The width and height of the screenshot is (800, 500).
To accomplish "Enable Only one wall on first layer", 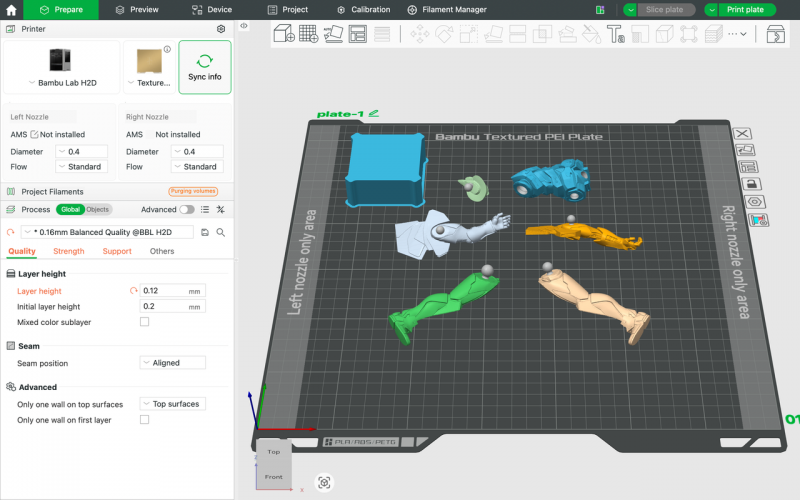I will pyautogui.click(x=144, y=419).
